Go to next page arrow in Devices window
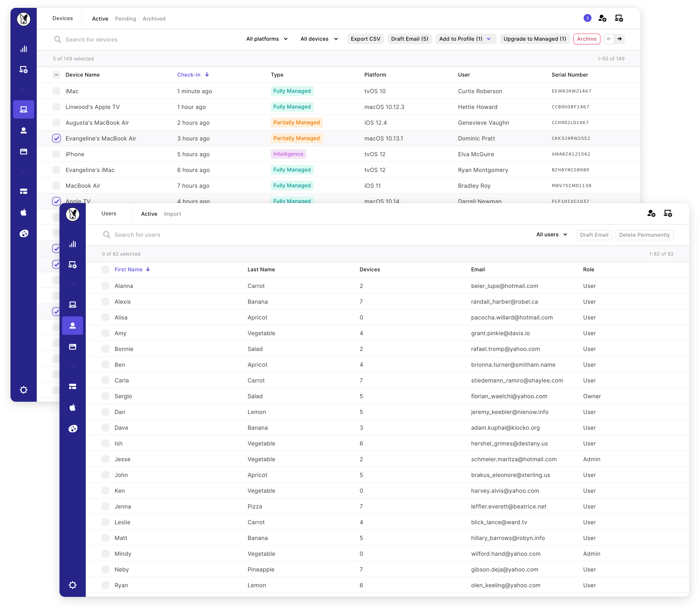This screenshot has width=700, height=610. click(619, 39)
